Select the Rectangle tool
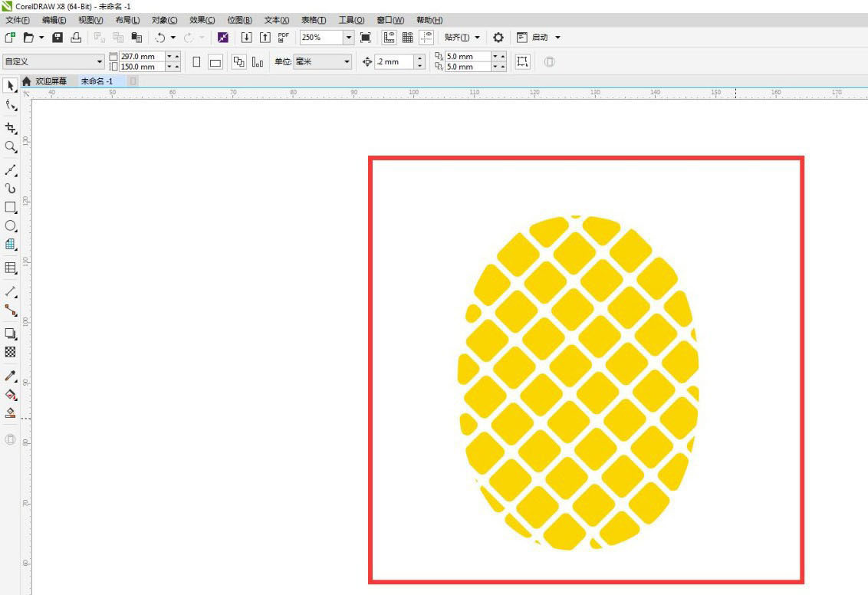This screenshot has width=868, height=595. (x=11, y=207)
